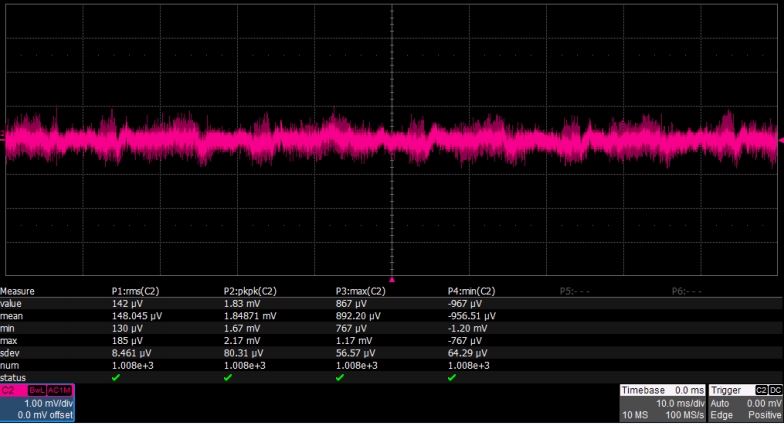This screenshot has width=784, height=424.
Task: Select the empty P5 measurement slot
Action: pyautogui.click(x=575, y=291)
